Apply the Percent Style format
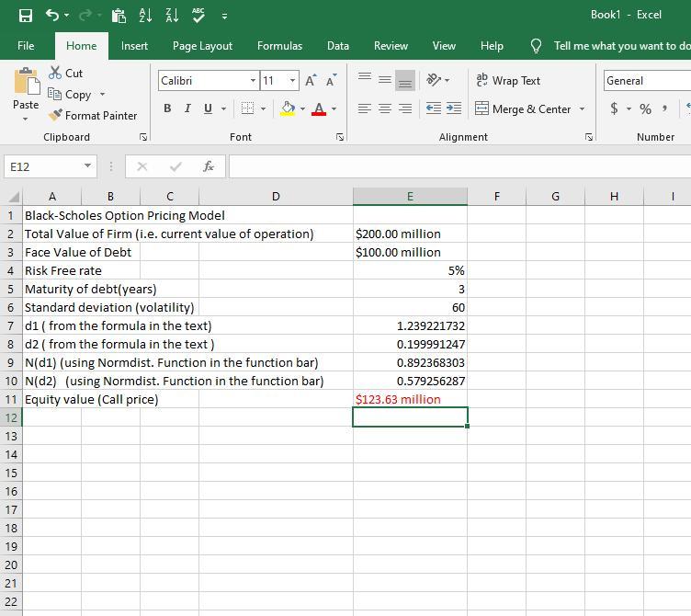Image resolution: width=691 pixels, height=616 pixels. [645, 108]
